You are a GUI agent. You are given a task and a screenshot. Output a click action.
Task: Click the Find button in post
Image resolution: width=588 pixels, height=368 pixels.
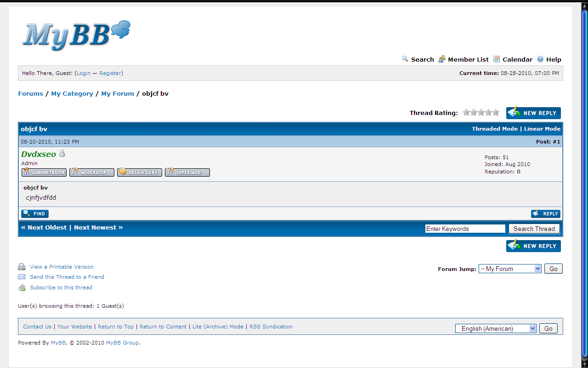coord(35,213)
